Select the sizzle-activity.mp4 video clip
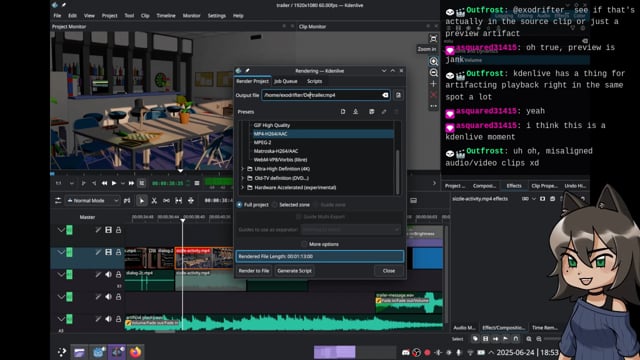This screenshot has height=360, width=640. [x=204, y=258]
